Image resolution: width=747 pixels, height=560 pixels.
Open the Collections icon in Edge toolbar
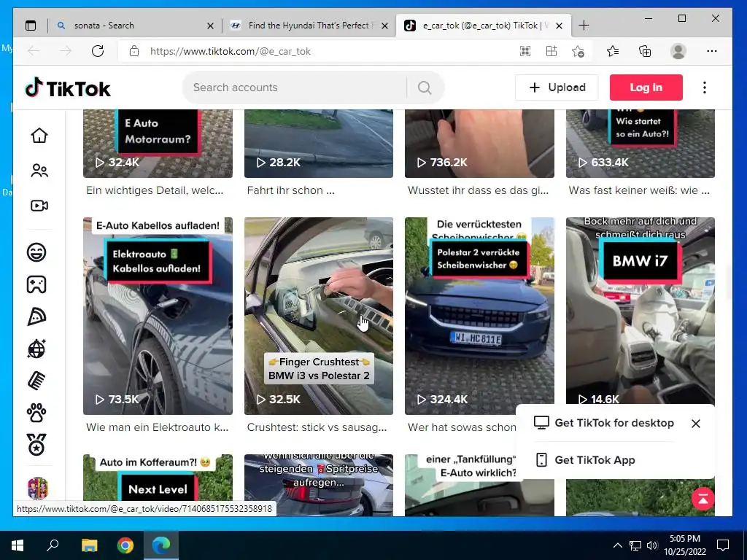(645, 51)
